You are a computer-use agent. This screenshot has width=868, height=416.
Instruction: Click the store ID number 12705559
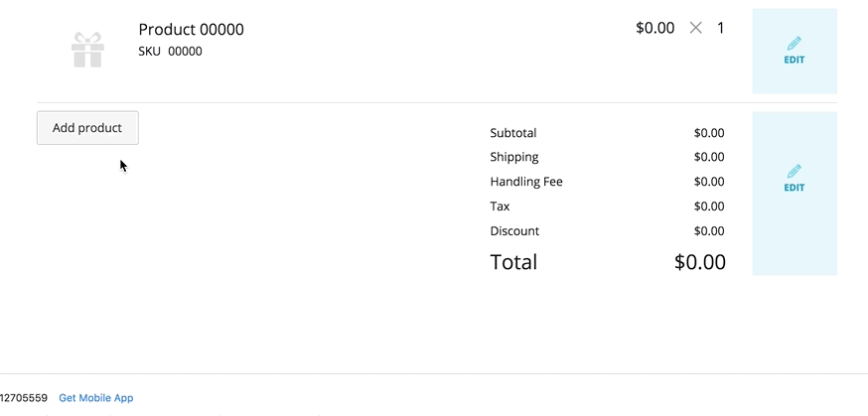pyautogui.click(x=24, y=398)
